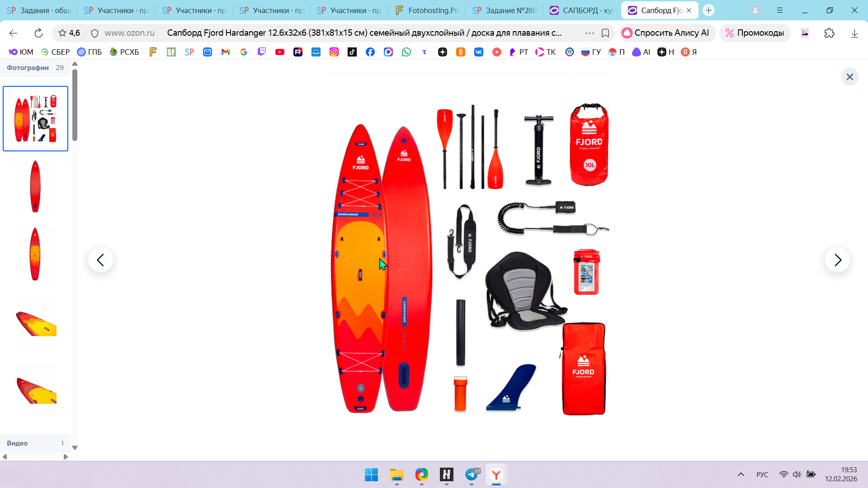Bookmark this page icon in address bar

[605, 33]
